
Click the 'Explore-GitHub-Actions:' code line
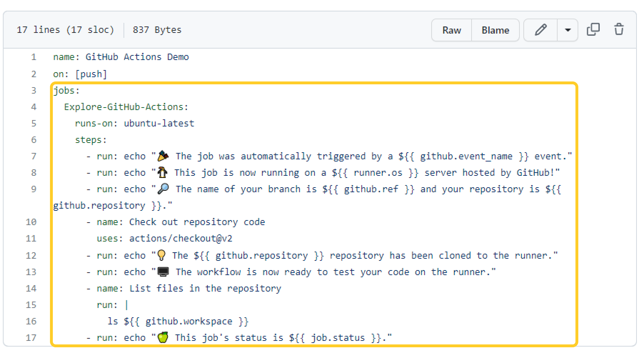click(126, 107)
